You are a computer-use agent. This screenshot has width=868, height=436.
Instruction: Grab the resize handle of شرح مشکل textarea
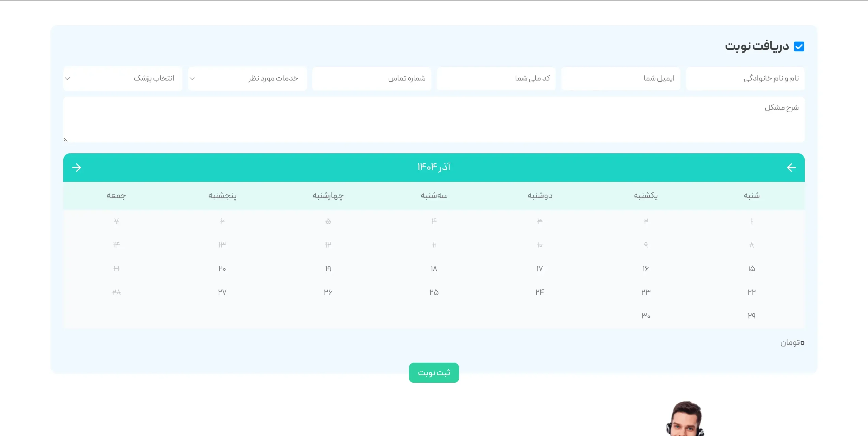click(x=66, y=140)
